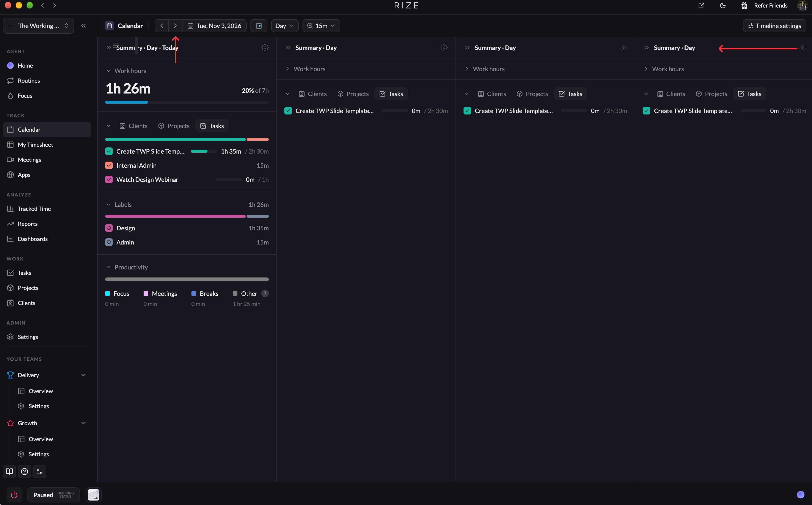Click the Refer Friends gift icon
812x505 pixels.
(744, 5)
